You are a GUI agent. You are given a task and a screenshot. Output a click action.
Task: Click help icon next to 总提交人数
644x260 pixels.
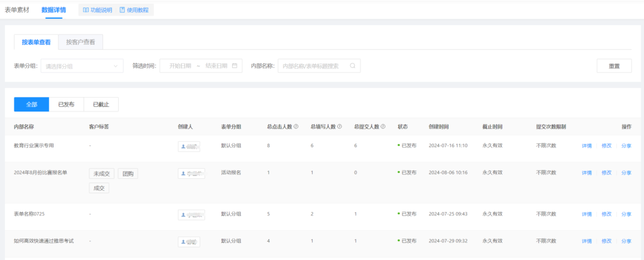coord(383,127)
